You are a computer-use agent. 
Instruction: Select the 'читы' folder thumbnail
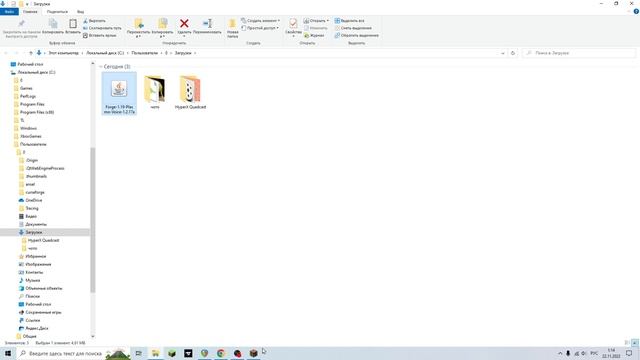point(154,93)
